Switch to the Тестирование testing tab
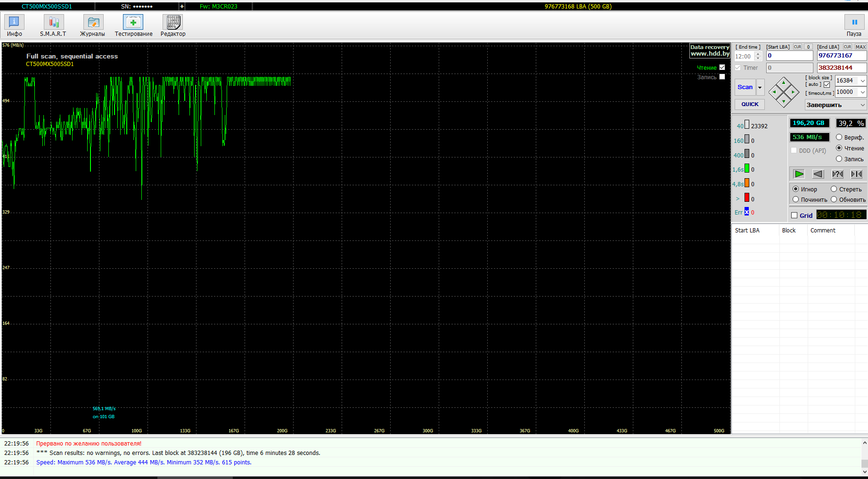The height and width of the screenshot is (479, 868). point(133,25)
